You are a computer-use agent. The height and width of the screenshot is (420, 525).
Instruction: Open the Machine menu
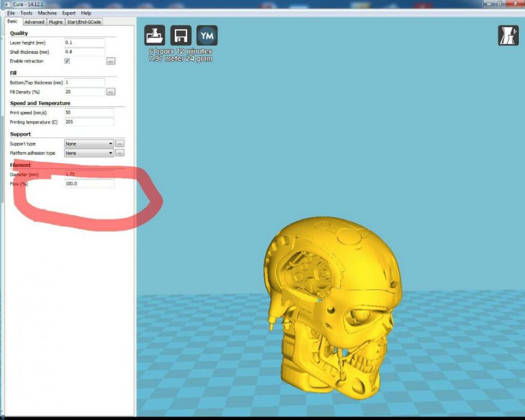[x=47, y=13]
